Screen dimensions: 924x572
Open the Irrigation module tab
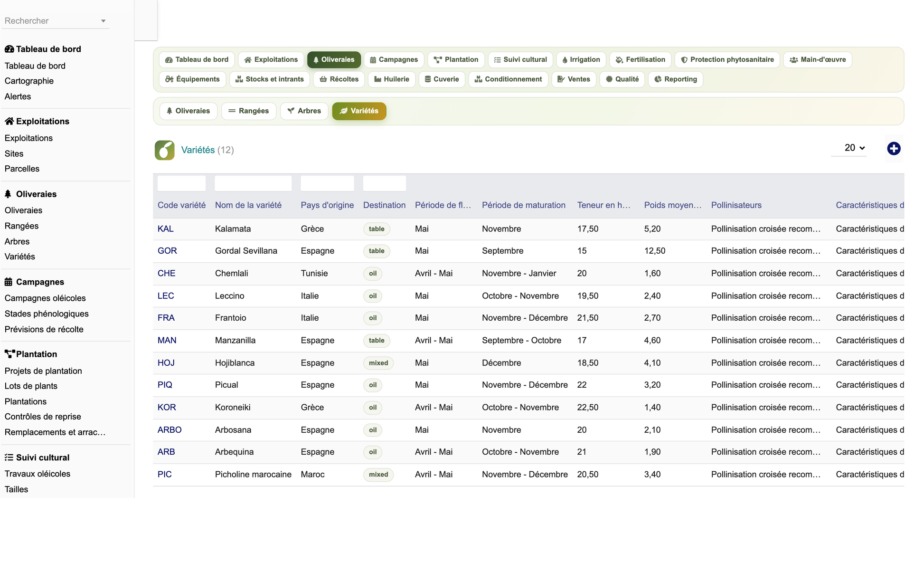(581, 60)
